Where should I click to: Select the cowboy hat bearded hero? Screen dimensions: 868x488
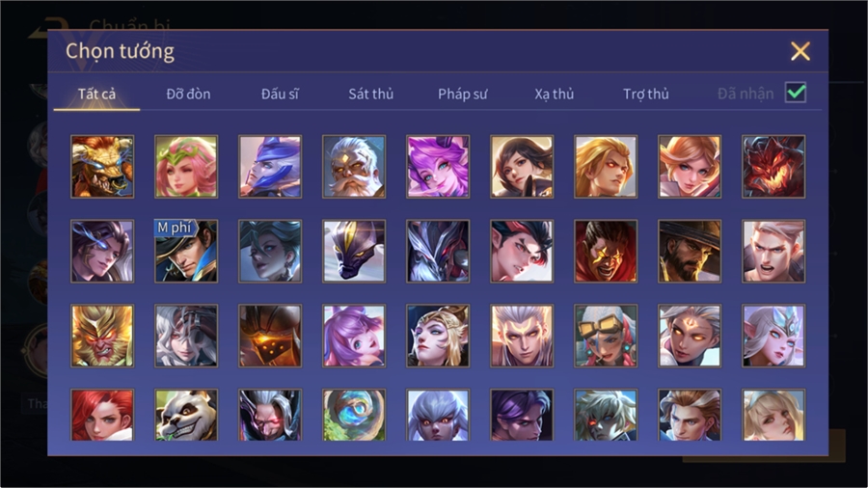click(x=690, y=251)
